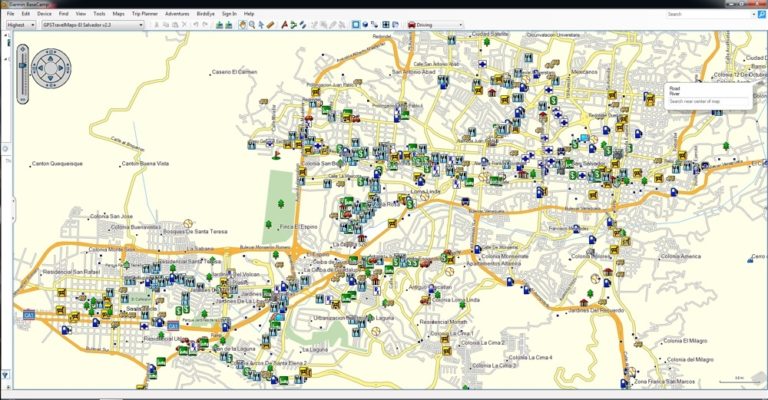768x400 pixels.
Task: Open the File menu
Action: point(10,14)
